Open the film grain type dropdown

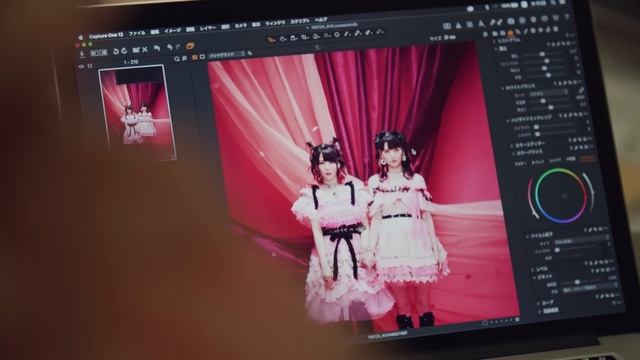(582, 241)
